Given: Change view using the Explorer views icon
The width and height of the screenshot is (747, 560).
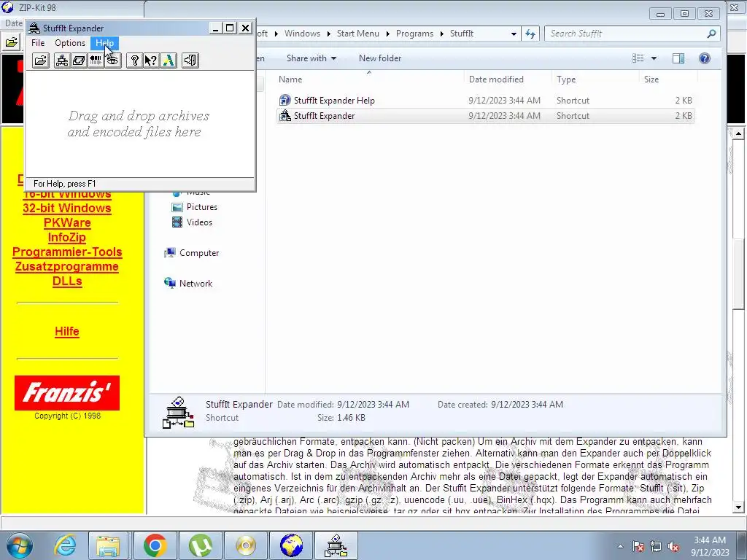Looking at the screenshot, I should pos(638,58).
